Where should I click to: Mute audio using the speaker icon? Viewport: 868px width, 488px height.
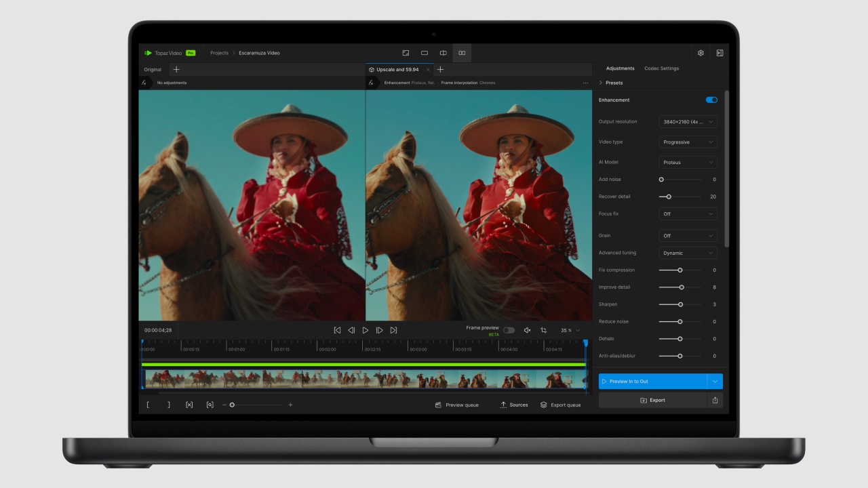[528, 330]
